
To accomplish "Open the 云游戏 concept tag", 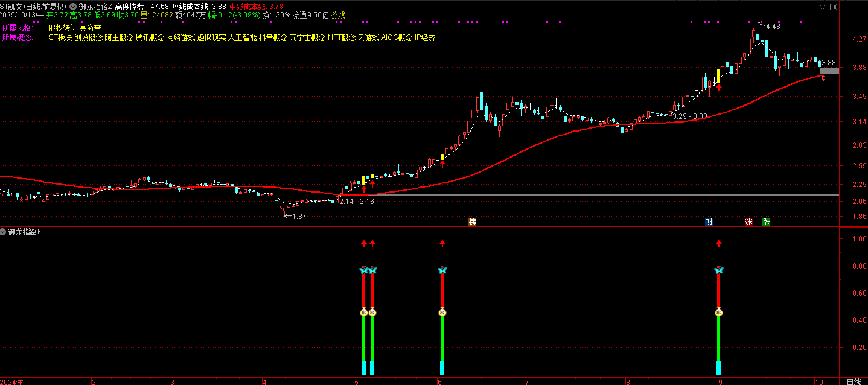I will 368,37.
